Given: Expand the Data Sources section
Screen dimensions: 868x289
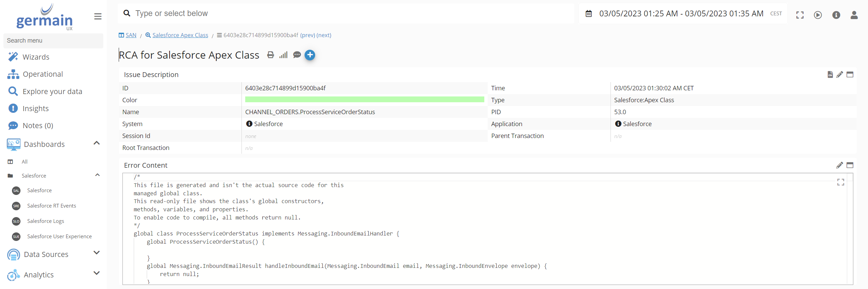Looking at the screenshot, I should [97, 253].
